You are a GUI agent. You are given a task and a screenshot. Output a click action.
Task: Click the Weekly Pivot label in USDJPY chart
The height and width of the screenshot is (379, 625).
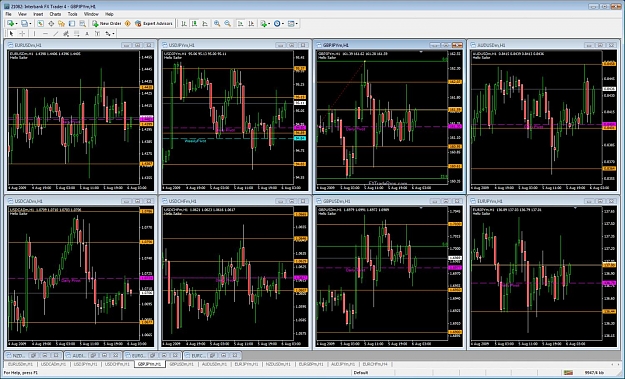pos(195,141)
